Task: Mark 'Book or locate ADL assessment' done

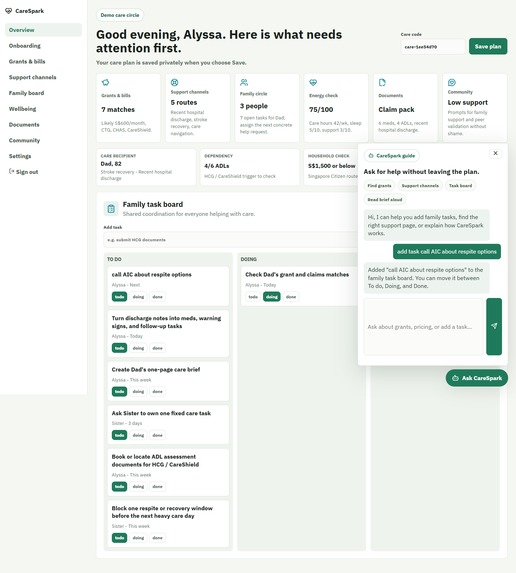Action: click(x=158, y=486)
